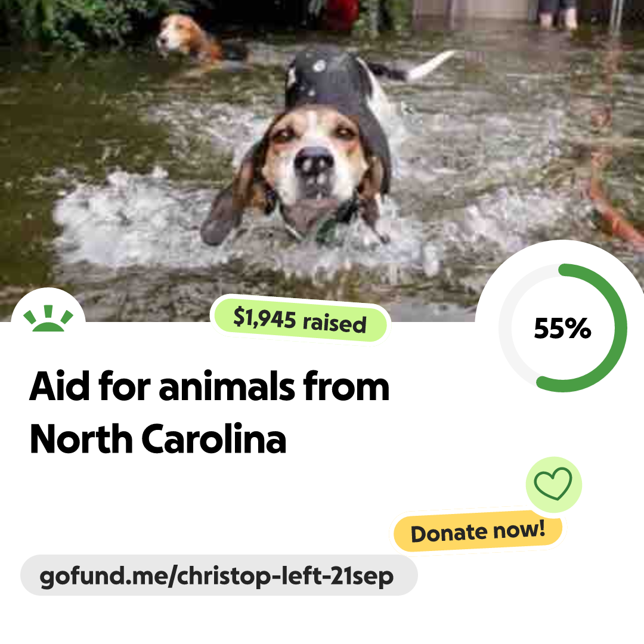Click the 55% progress percentage text
Image resolution: width=644 pixels, height=644 pixels.
click(x=562, y=328)
